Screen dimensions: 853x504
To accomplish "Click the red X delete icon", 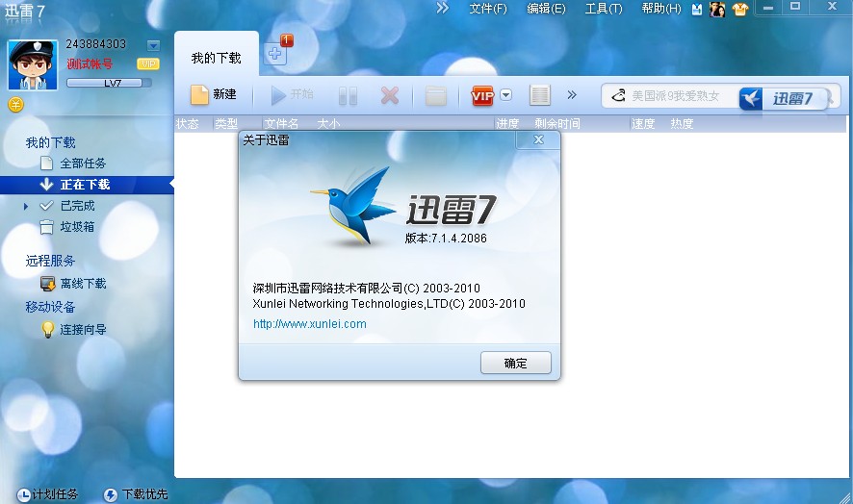I will pos(390,95).
